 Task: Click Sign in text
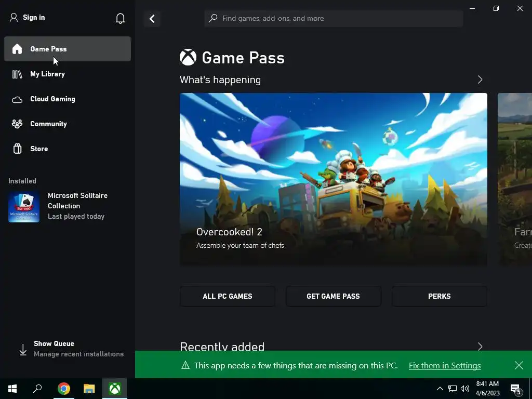click(x=34, y=17)
